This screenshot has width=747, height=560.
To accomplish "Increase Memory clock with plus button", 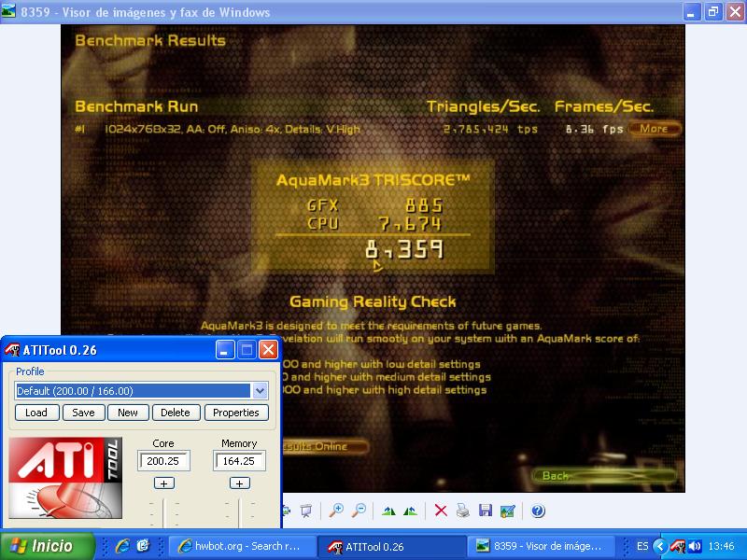I will (x=239, y=483).
